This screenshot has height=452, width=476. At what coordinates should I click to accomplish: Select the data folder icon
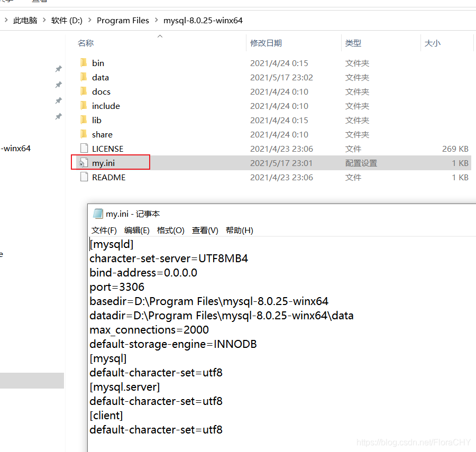84,77
